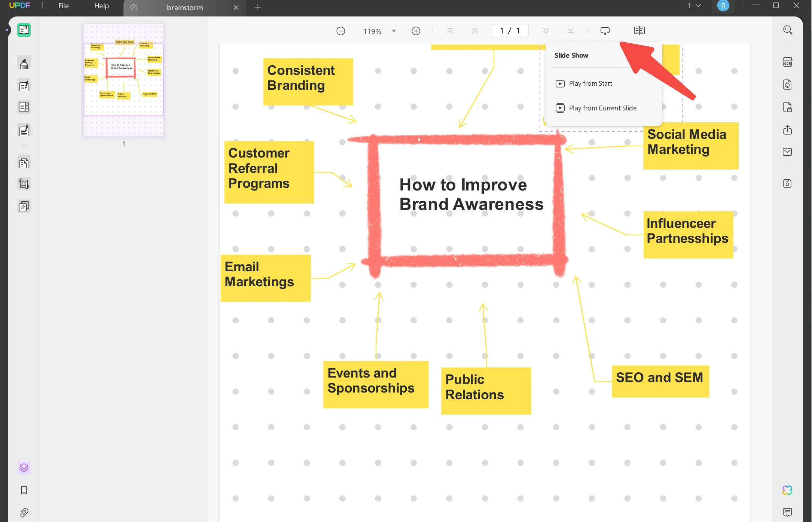Open the Share document panel
Image resolution: width=812 pixels, height=522 pixels.
tap(787, 130)
